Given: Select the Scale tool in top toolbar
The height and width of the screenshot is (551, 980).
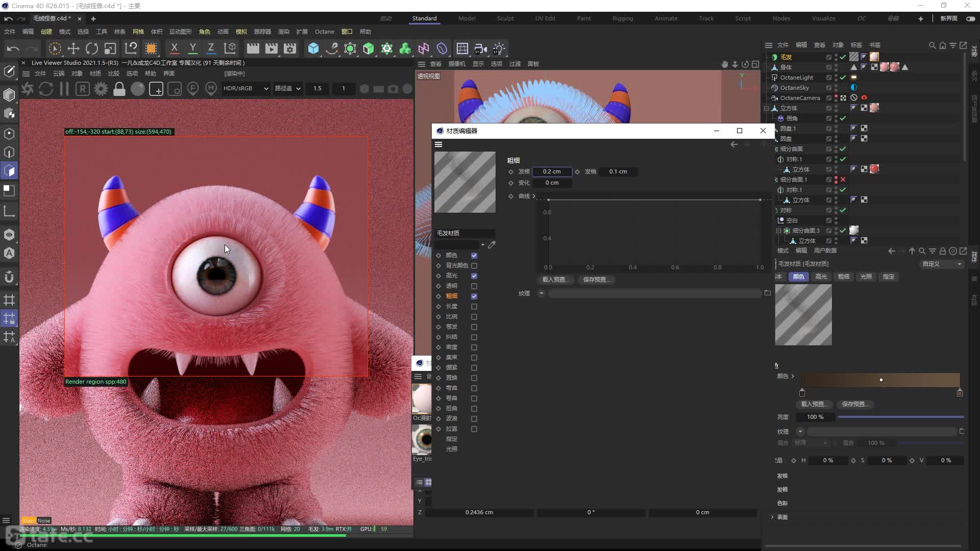Looking at the screenshot, I should [x=110, y=48].
